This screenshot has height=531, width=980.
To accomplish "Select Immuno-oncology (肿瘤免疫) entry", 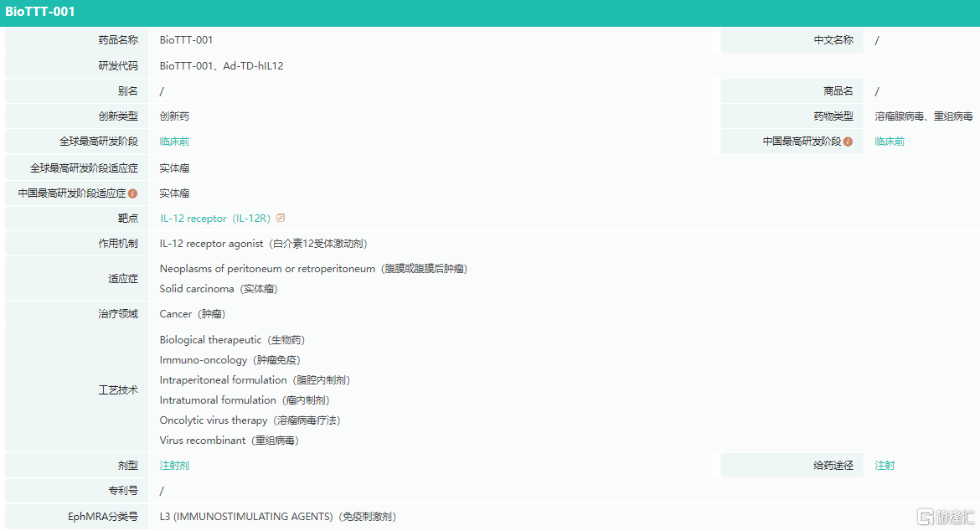I will [x=230, y=360].
